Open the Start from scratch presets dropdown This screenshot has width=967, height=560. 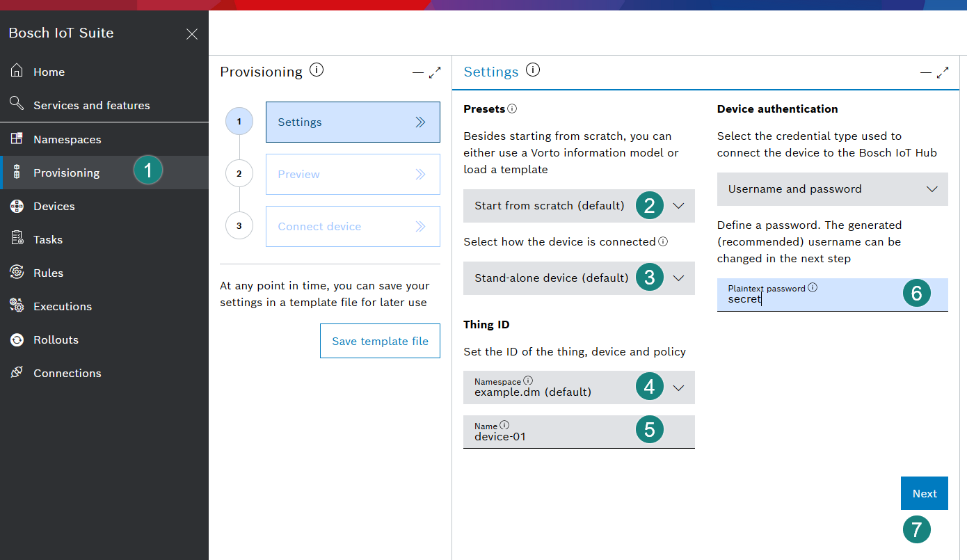pyautogui.click(x=579, y=206)
